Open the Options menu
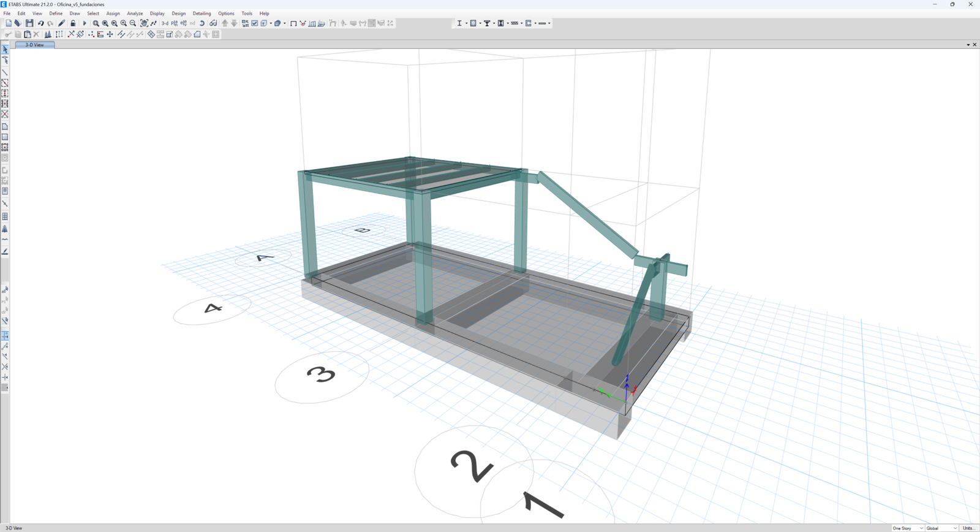The image size is (980, 532). click(x=226, y=13)
